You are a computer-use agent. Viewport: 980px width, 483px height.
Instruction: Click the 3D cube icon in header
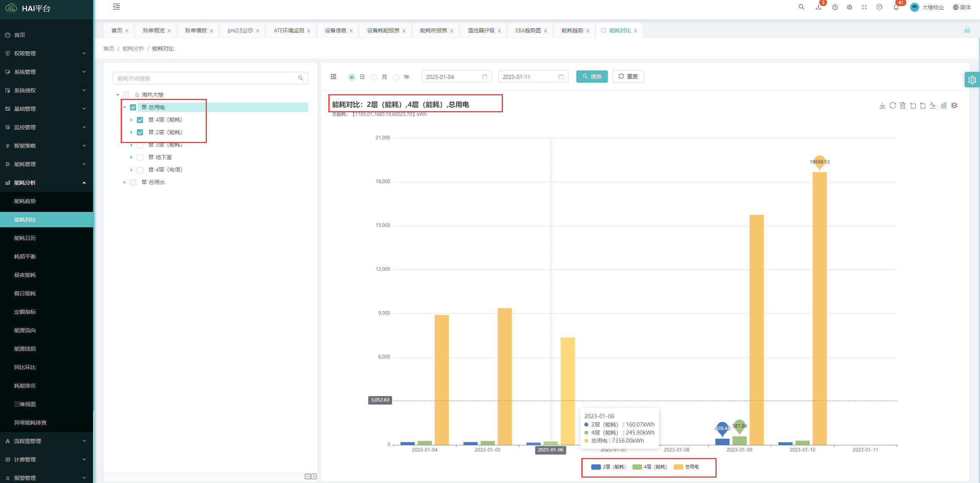[850, 7]
